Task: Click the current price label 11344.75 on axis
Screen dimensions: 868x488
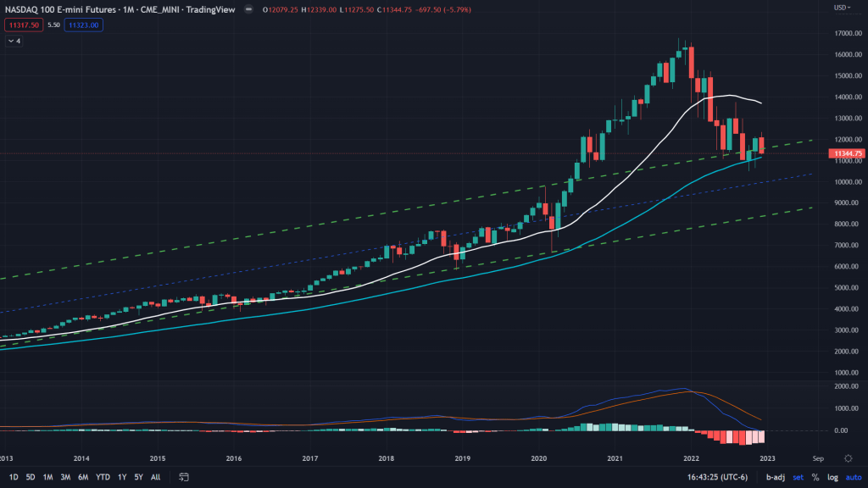Action: point(848,153)
